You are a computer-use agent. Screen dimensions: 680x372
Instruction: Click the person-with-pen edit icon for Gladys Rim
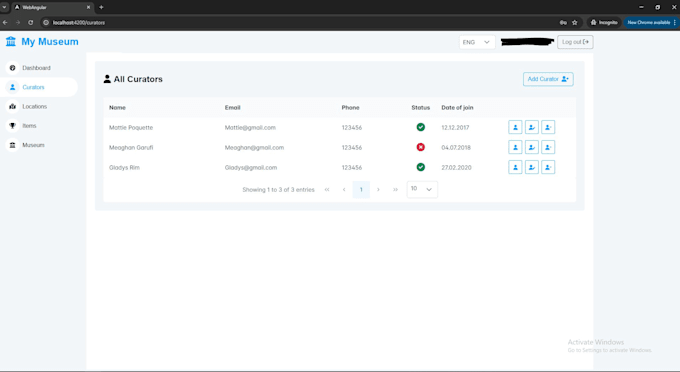point(532,167)
